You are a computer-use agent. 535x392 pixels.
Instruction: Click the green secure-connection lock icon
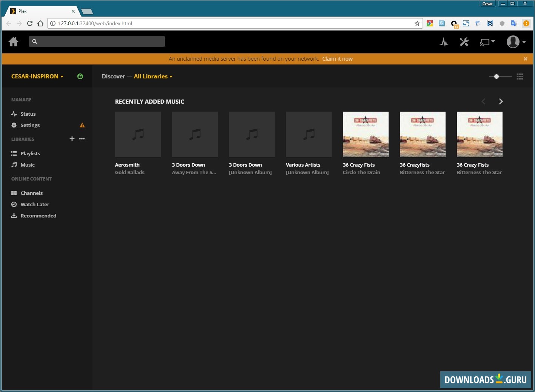coord(80,76)
